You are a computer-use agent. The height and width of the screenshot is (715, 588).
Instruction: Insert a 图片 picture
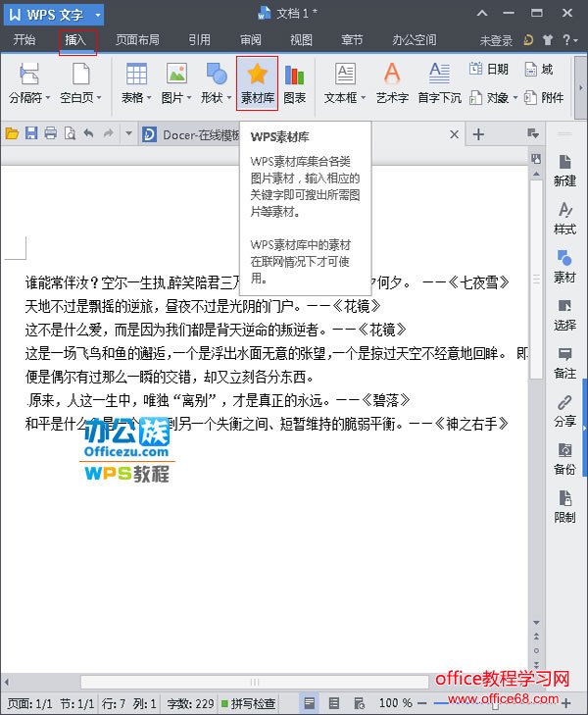175,83
